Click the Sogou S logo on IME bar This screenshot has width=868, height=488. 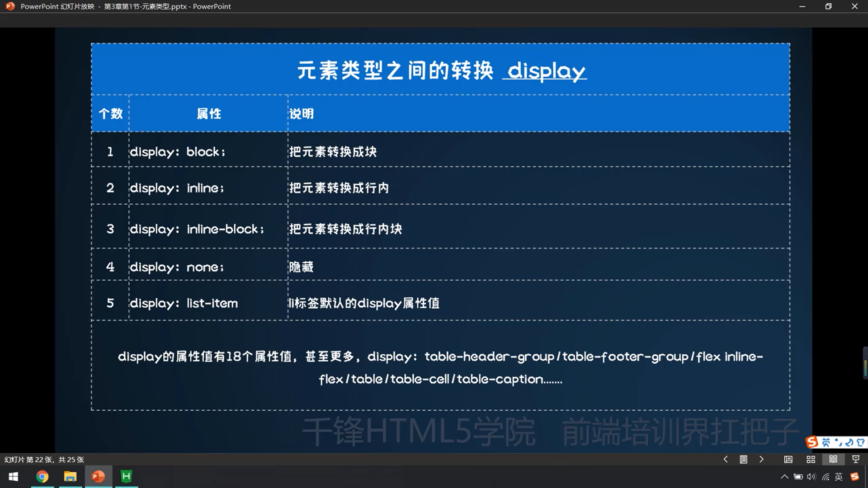tap(812, 442)
